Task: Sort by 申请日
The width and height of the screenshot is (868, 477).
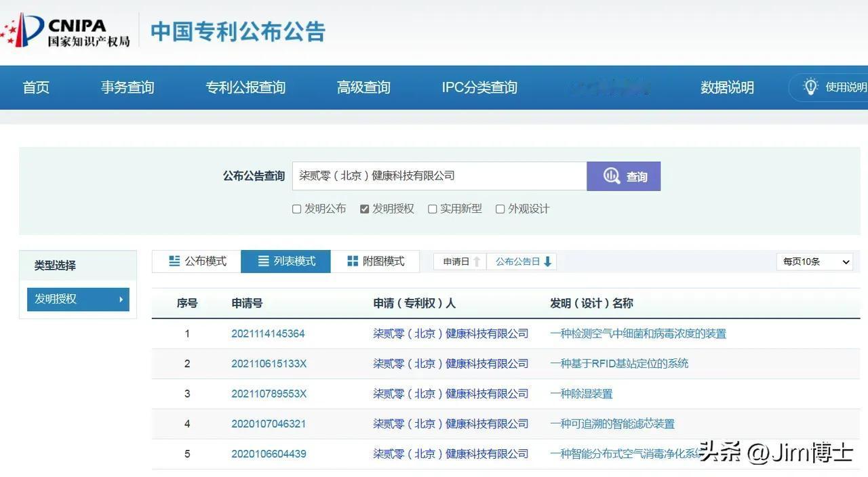Action: [x=460, y=262]
